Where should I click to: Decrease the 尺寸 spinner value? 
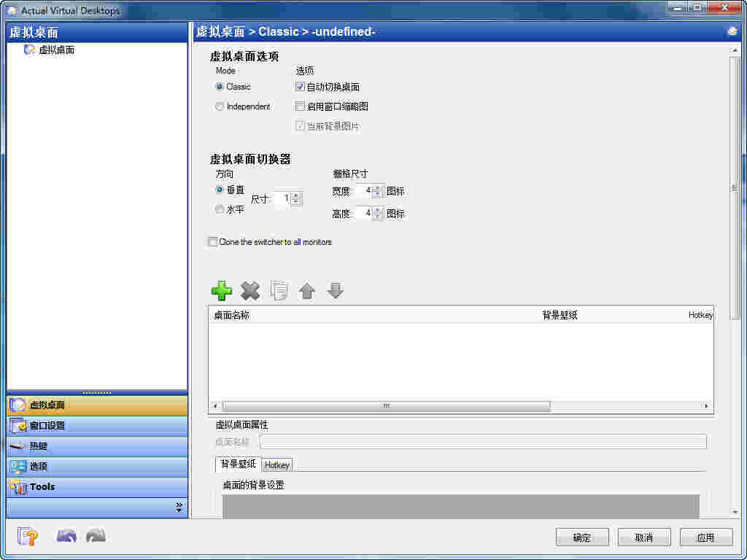pyautogui.click(x=296, y=202)
